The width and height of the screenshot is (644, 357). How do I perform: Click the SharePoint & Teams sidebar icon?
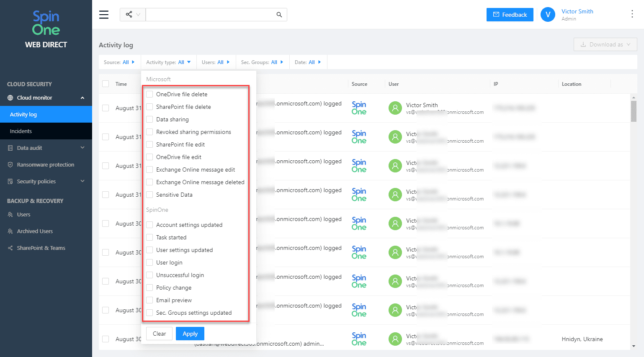pos(10,248)
